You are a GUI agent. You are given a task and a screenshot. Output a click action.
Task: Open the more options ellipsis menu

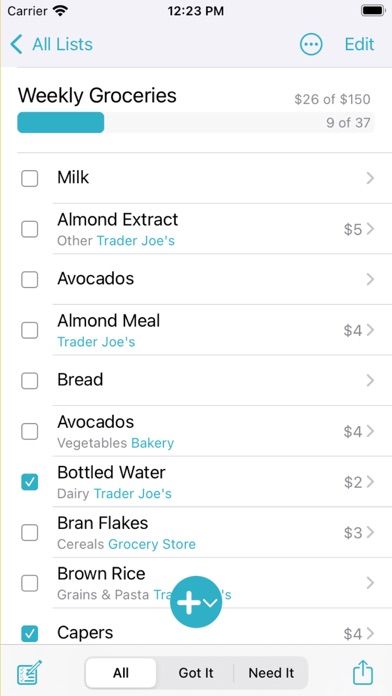pyautogui.click(x=311, y=44)
